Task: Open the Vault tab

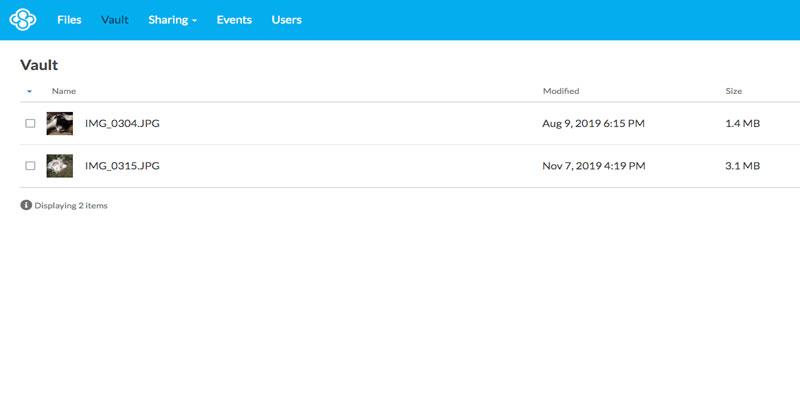Action: [x=115, y=20]
